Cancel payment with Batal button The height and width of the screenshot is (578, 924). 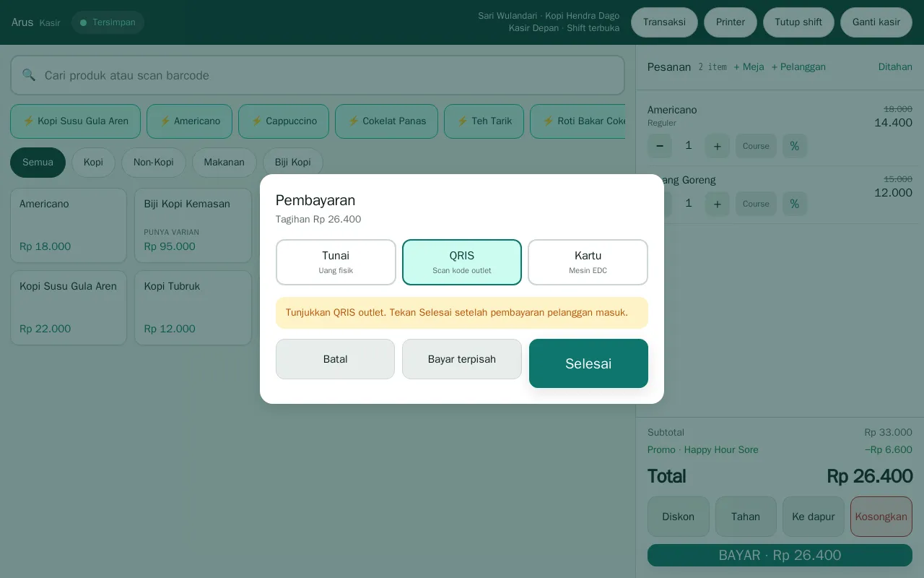(x=335, y=359)
